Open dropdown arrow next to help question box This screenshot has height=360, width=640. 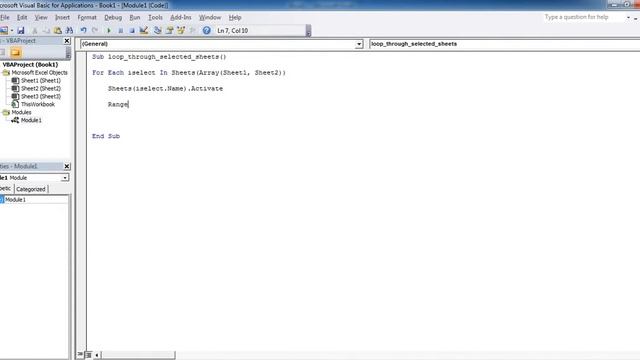628,18
